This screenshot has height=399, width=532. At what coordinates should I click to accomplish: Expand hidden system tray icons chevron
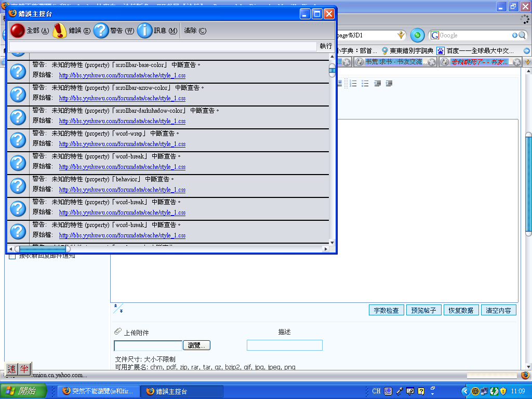pyautogui.click(x=465, y=391)
